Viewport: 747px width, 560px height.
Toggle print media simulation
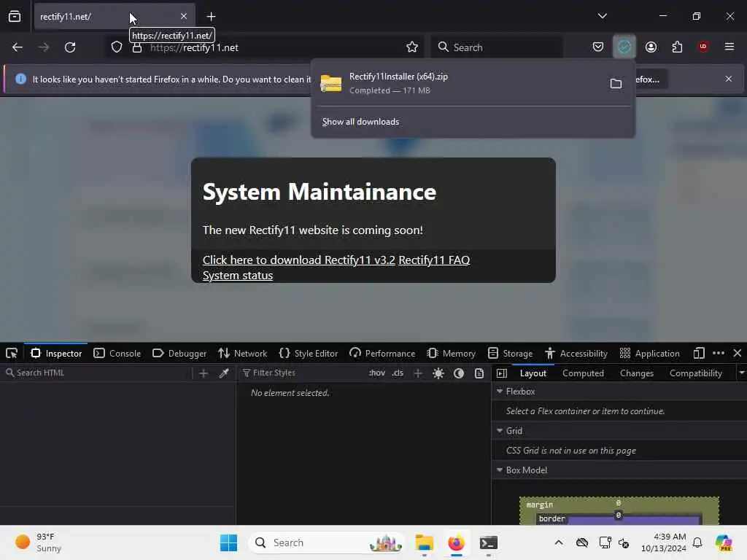(479, 373)
